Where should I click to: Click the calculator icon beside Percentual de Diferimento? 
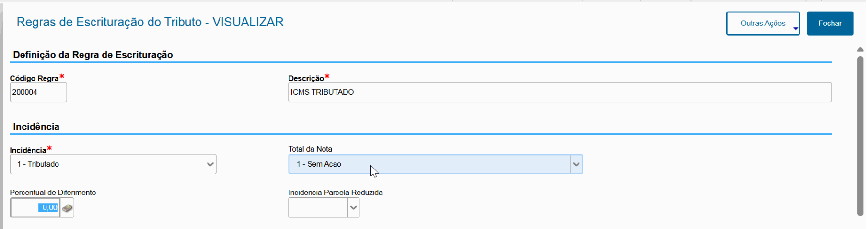click(68, 208)
